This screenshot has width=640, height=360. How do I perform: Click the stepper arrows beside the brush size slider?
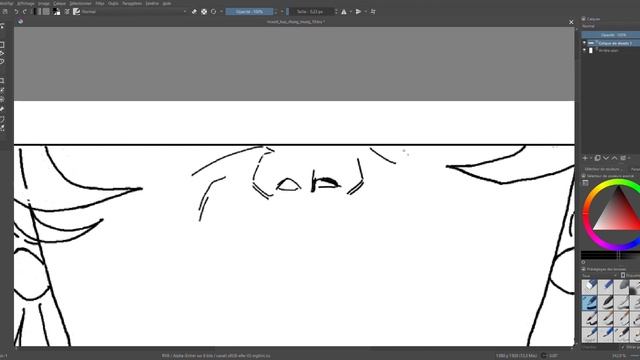click(x=336, y=12)
